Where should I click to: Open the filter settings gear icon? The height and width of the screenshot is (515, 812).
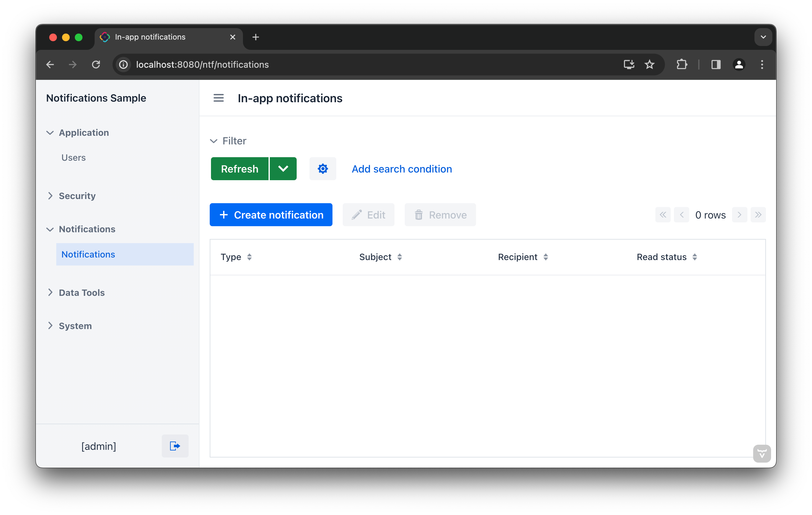point(323,168)
